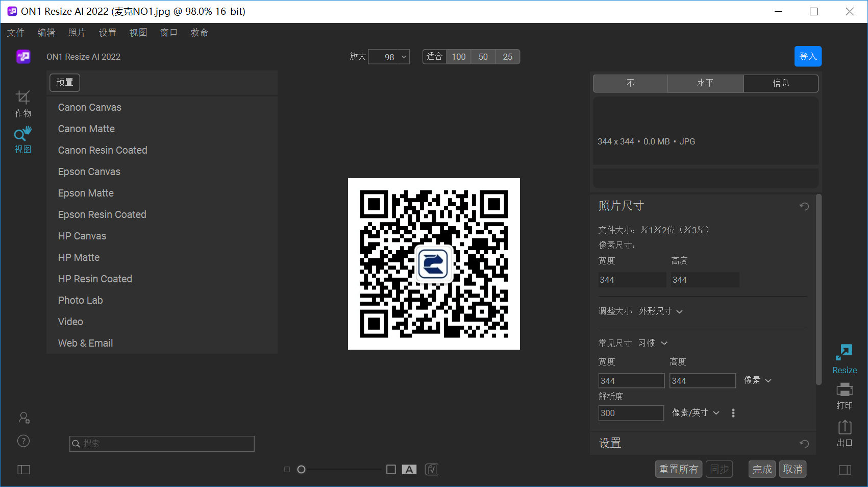Screen dimensions: 868x487
Task: Click the 适合 fit zoom button
Action: click(x=435, y=57)
